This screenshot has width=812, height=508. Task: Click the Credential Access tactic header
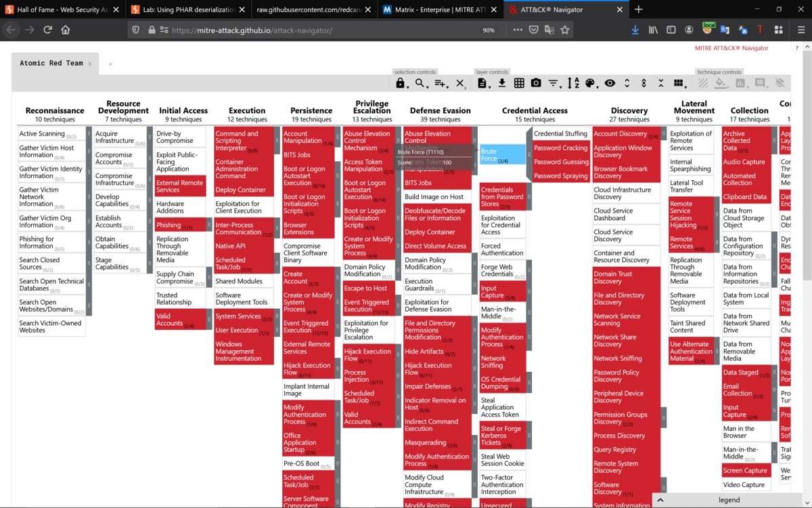tap(535, 110)
